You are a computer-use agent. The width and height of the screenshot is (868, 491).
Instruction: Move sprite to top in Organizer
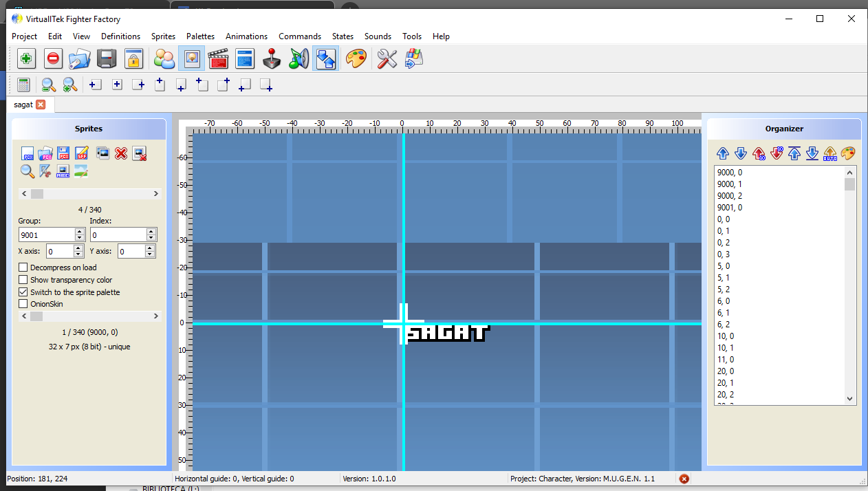794,153
